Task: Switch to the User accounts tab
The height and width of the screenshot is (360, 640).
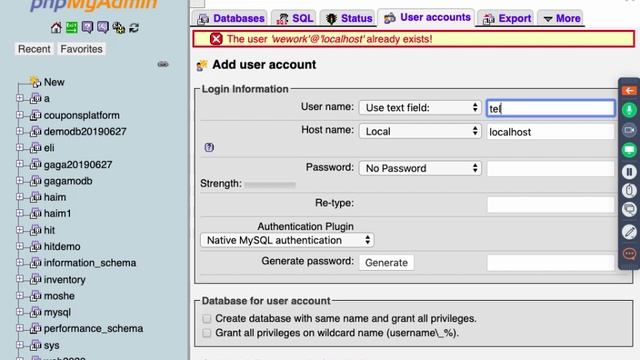Action: point(427,18)
